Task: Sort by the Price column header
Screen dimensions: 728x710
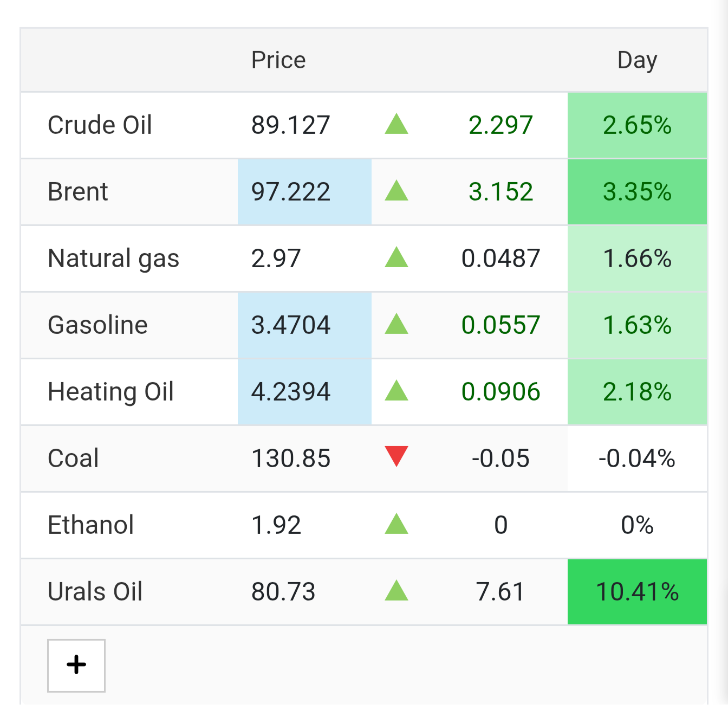Action: tap(278, 60)
